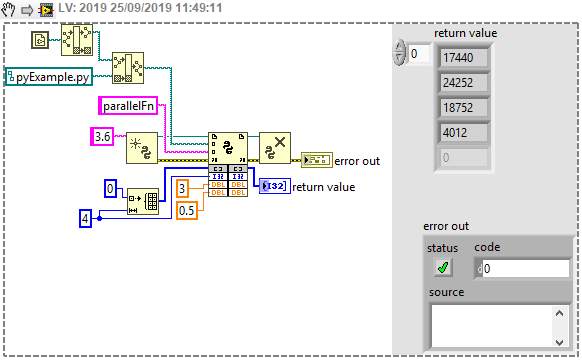Image resolution: width=582 pixels, height=360 pixels.
Task: Select the Build Path function node
Action: click(x=128, y=68)
